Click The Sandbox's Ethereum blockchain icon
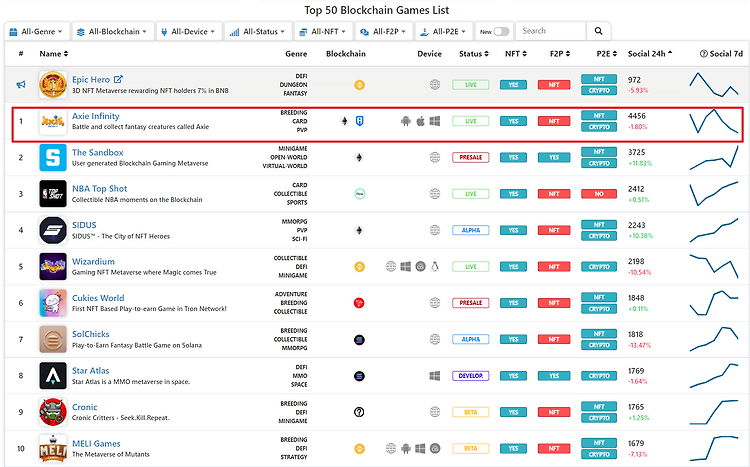The width and height of the screenshot is (750, 467). click(359, 157)
